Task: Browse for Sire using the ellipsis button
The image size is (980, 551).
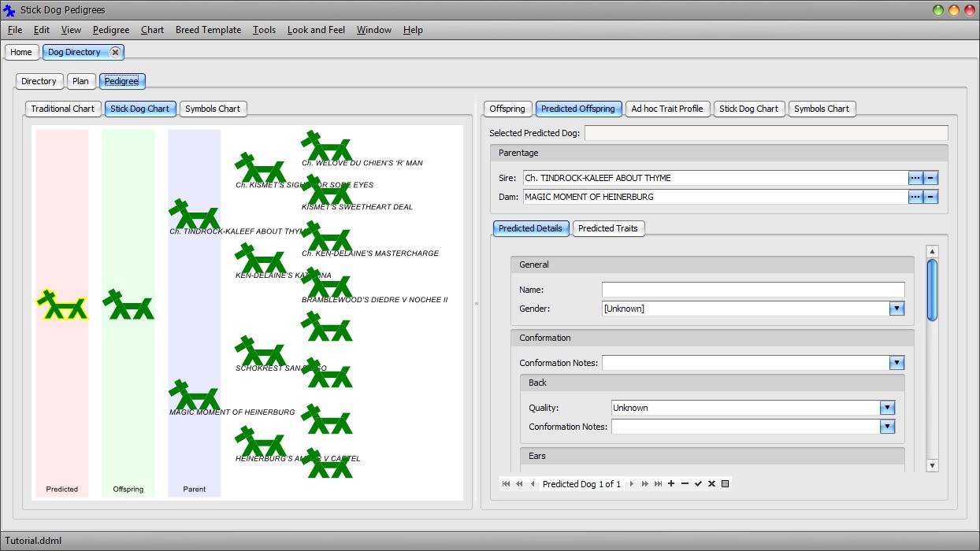Action: pos(915,178)
